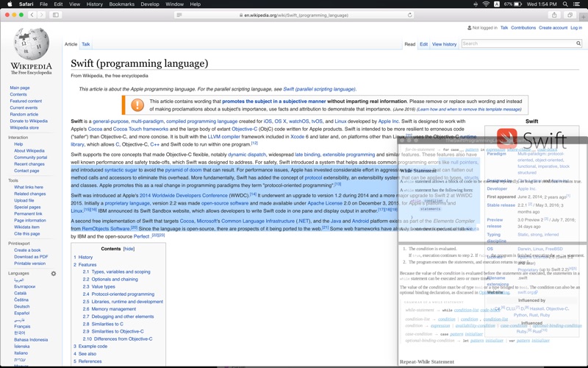Open Spotlight search in menu bar
Screen dimensions: 588x368
pyautogui.click(x=565, y=4)
